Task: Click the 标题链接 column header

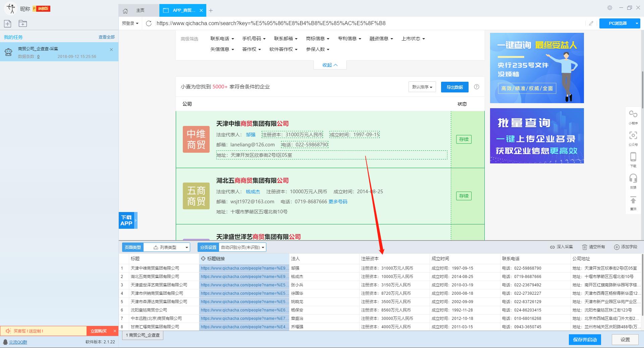Action: (x=244, y=259)
